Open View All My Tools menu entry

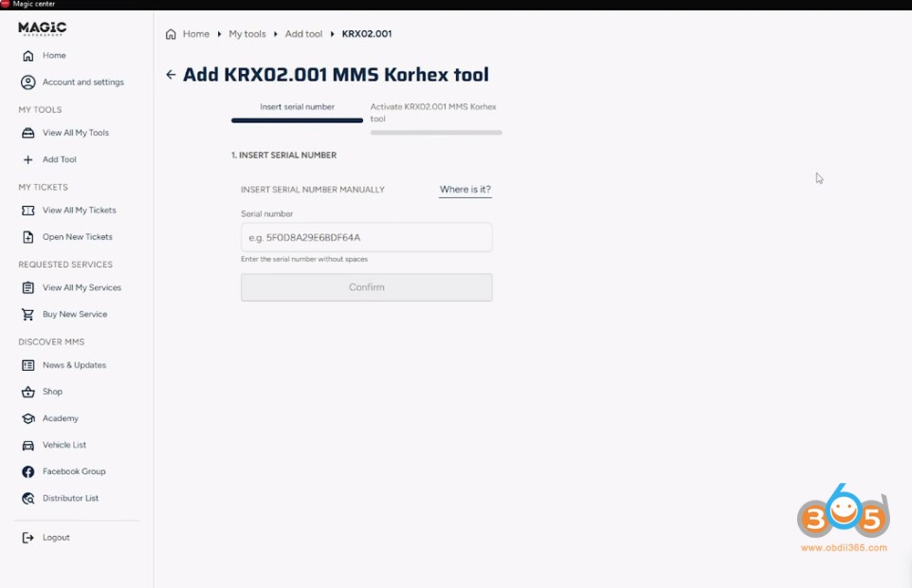coord(76,133)
